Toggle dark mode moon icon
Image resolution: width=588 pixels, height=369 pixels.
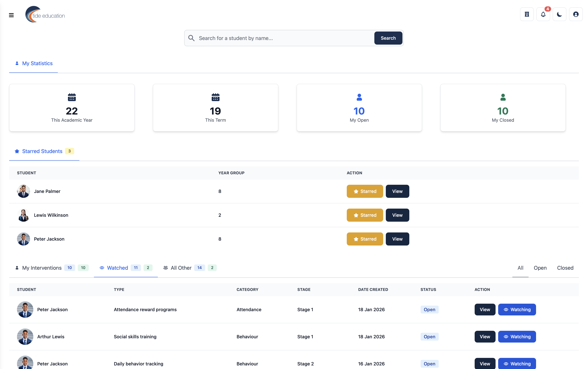[559, 14]
